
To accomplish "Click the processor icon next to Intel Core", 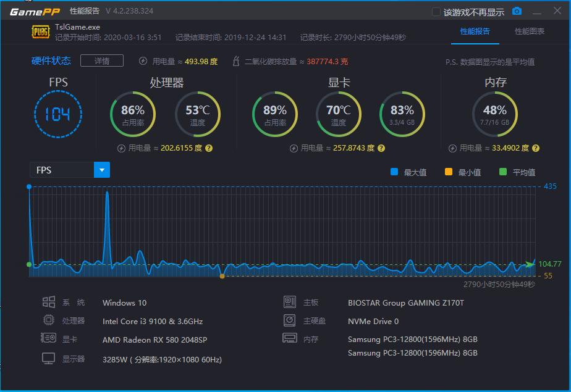I will point(49,320).
